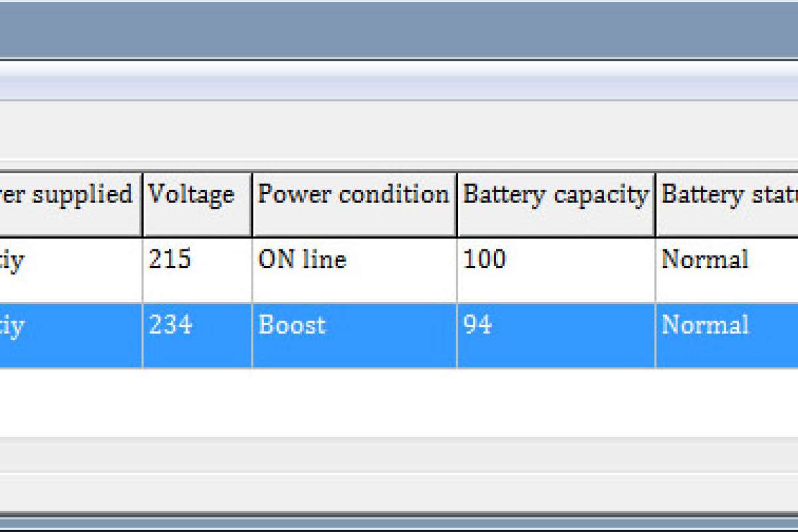Click the ON line power condition cell
This screenshot has height=532, width=798.
pos(303,259)
